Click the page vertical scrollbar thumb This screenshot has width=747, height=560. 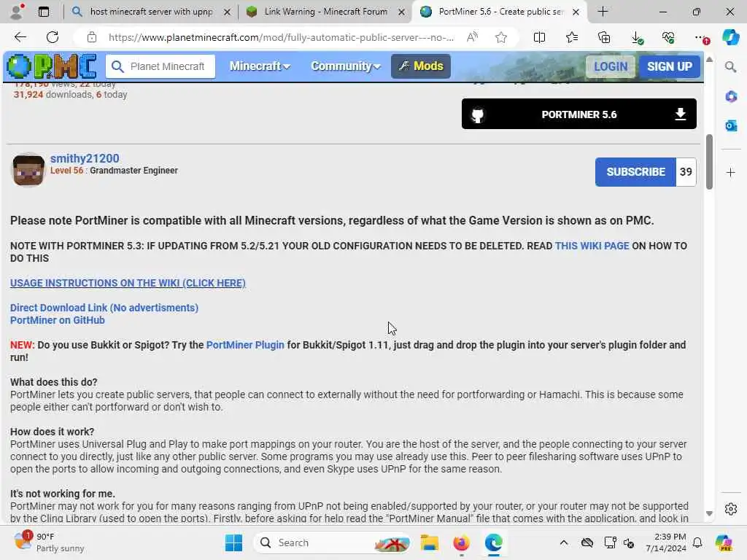tap(709, 162)
